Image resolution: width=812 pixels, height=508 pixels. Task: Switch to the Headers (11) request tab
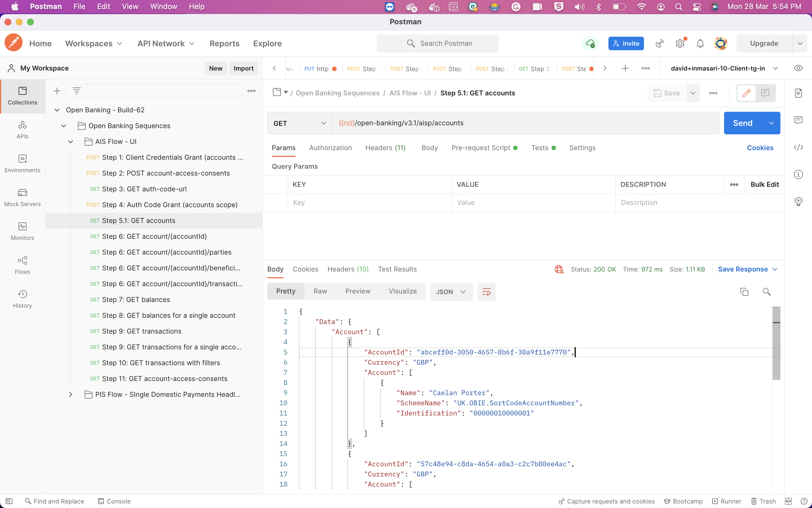385,148
